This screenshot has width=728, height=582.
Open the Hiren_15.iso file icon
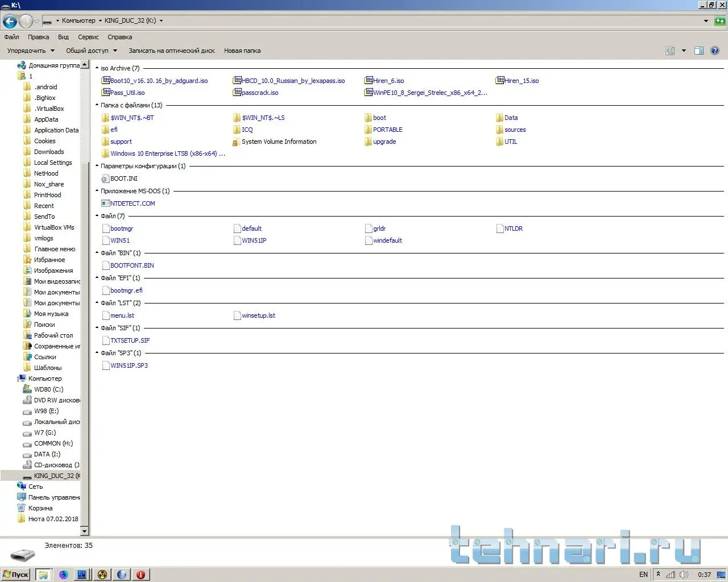(500, 81)
